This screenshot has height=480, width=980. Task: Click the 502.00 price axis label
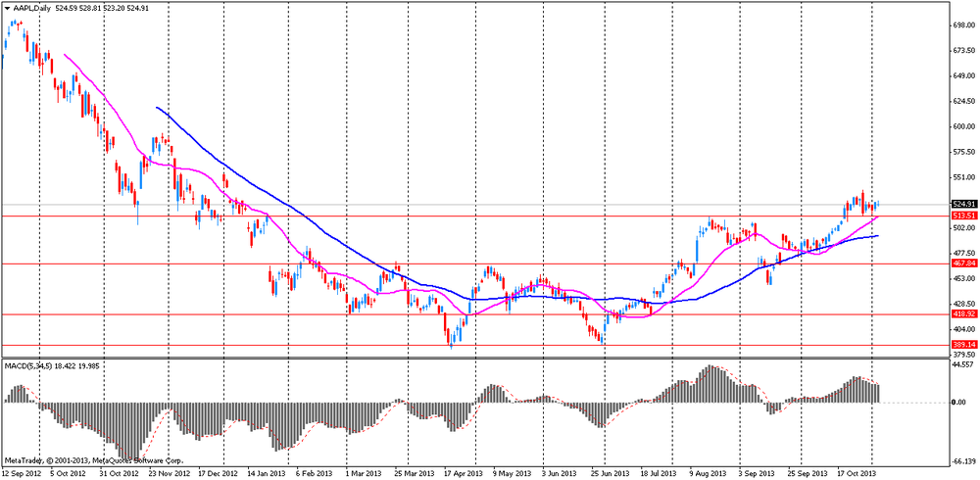963,228
